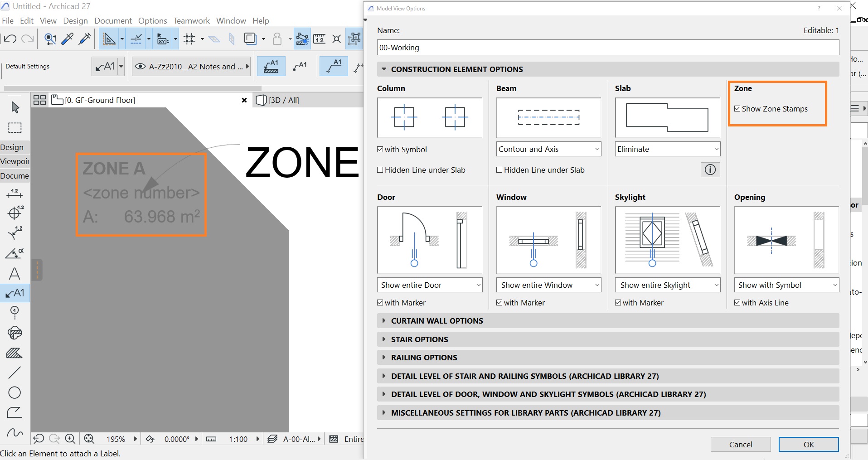Screen dimensions: 868x460
Task: Open the Document menu
Action: [113, 21]
